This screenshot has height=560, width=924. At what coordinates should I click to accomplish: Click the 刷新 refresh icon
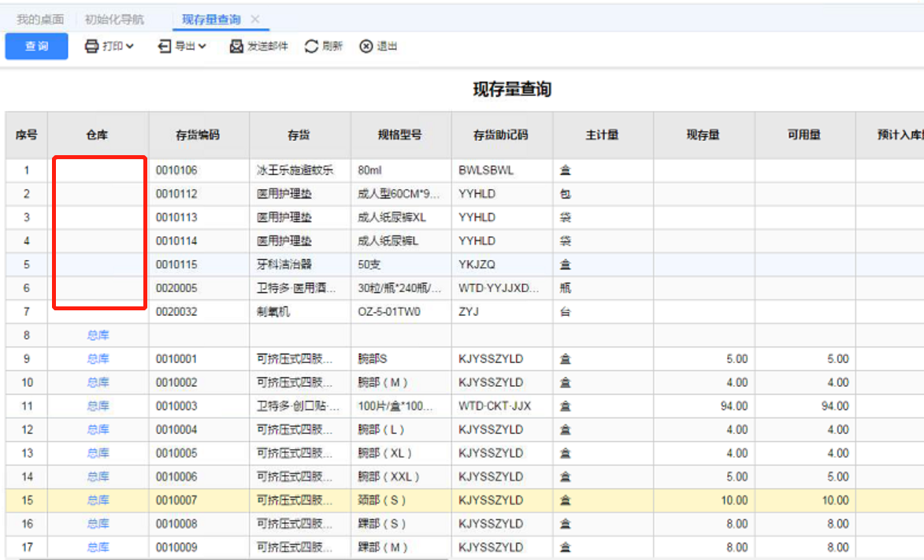pos(311,46)
